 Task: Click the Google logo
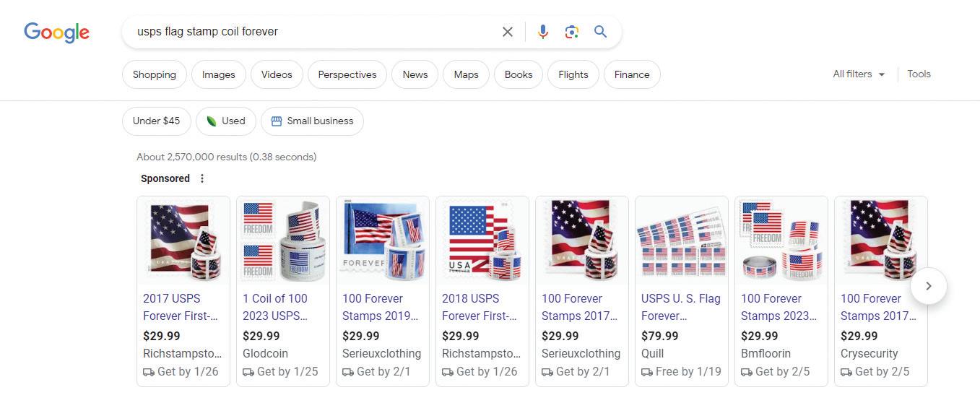(56, 32)
